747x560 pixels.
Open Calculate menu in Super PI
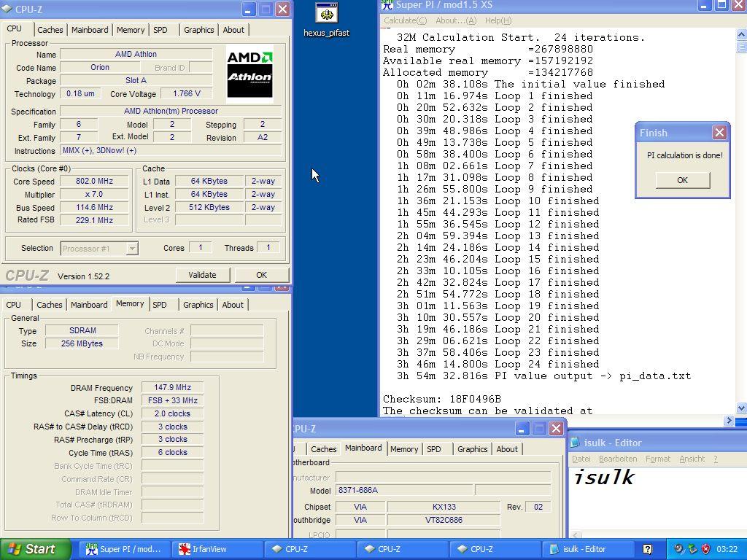point(406,20)
